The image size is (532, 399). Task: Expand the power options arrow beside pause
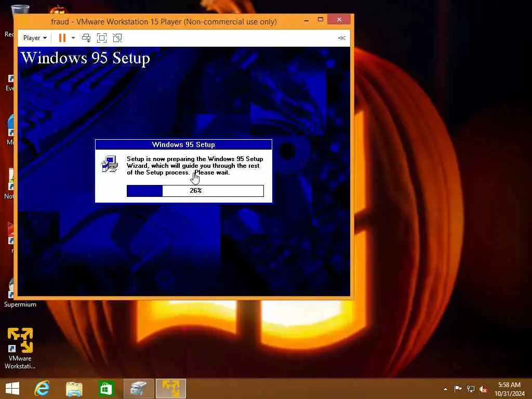[73, 38]
